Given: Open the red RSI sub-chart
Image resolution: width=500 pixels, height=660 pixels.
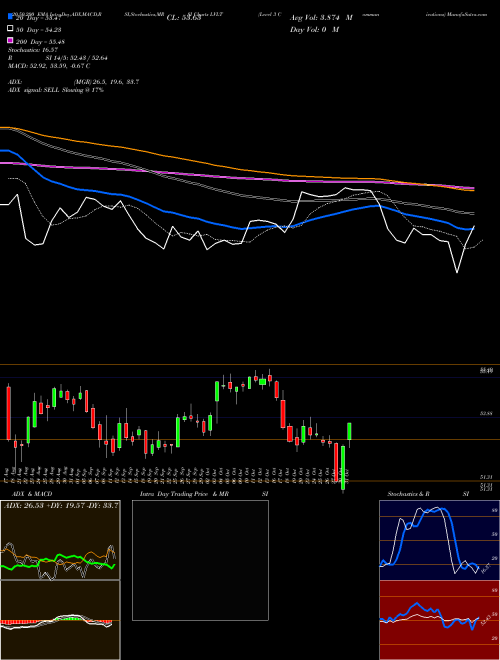Looking at the screenshot, I should 439,620.
